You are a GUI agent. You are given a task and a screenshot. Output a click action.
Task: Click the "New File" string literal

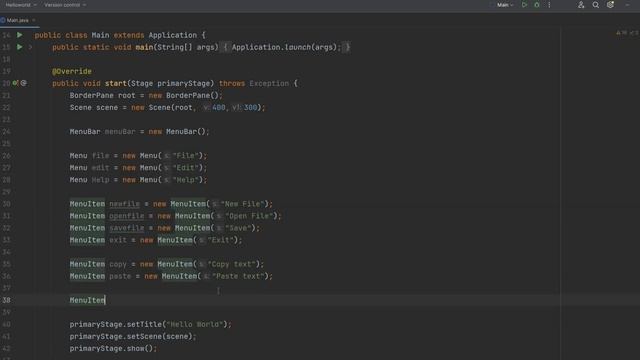click(x=242, y=204)
